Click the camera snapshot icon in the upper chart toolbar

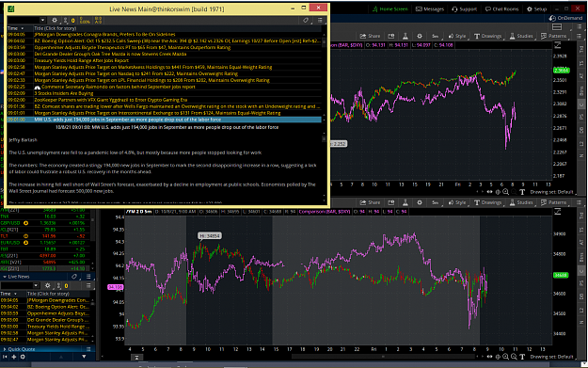(x=391, y=36)
